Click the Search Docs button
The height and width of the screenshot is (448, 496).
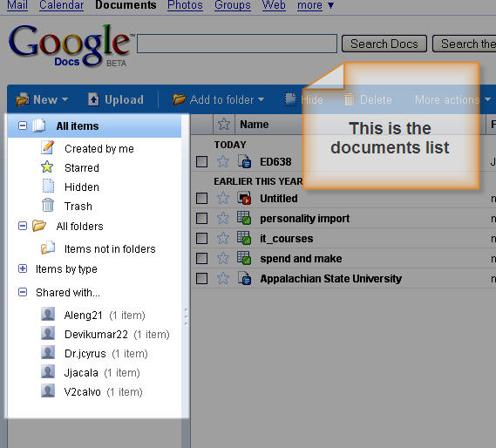(384, 44)
